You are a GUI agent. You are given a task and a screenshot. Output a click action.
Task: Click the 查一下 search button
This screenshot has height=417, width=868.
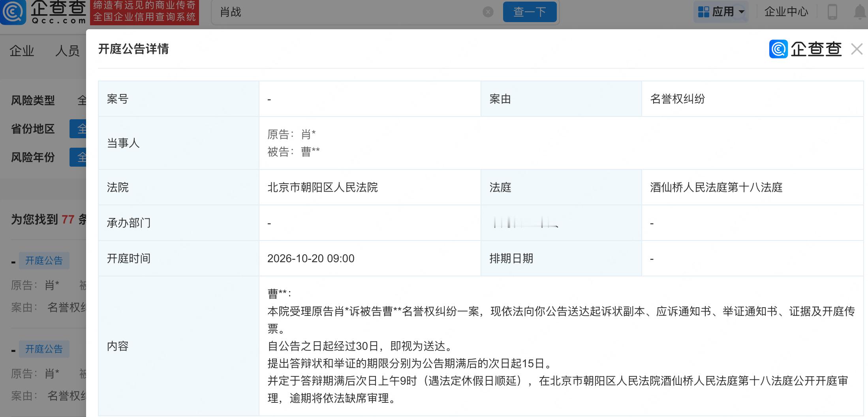(x=530, y=12)
